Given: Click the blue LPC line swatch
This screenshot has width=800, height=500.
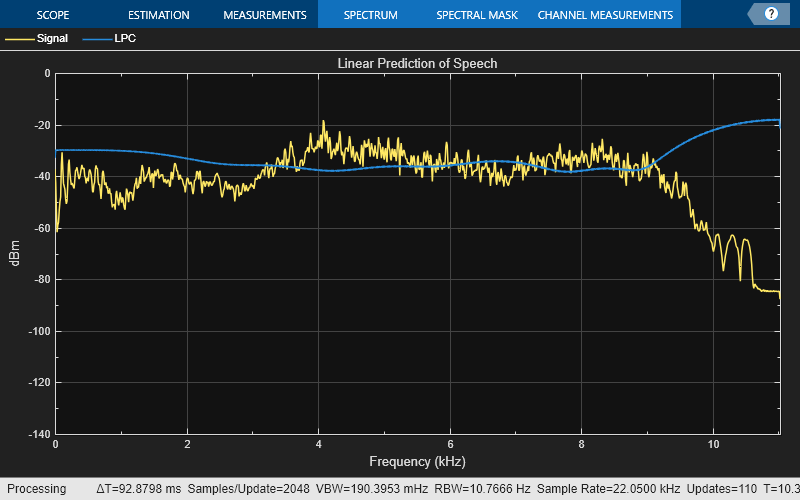Looking at the screenshot, I should tap(97, 39).
